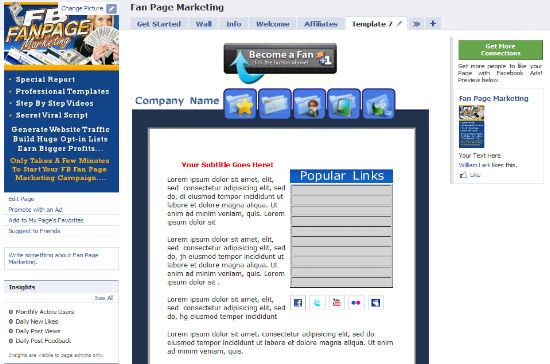Click Suggest to Friends link

(x=34, y=231)
